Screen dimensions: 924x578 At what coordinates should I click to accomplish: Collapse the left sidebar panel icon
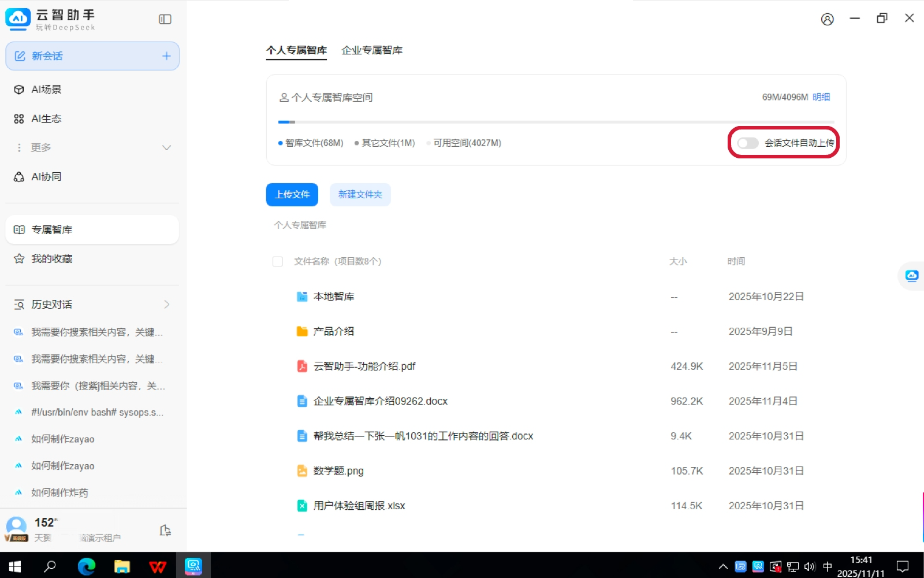point(165,20)
